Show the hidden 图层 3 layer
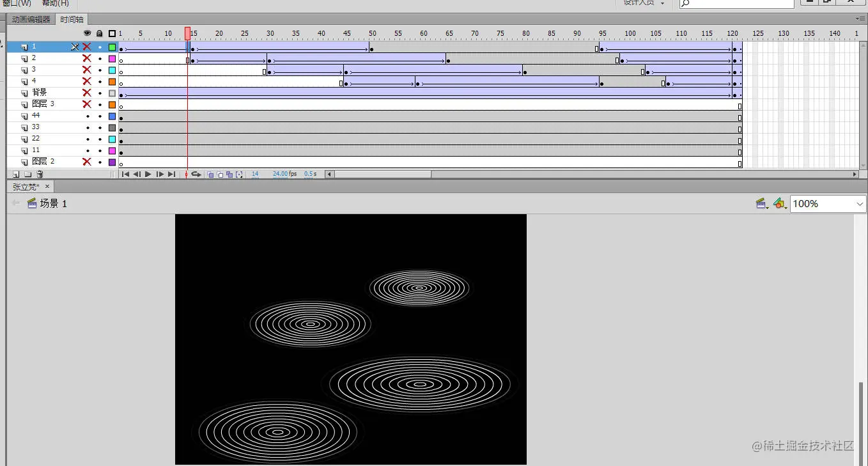This screenshot has height=466, width=868. click(x=87, y=104)
